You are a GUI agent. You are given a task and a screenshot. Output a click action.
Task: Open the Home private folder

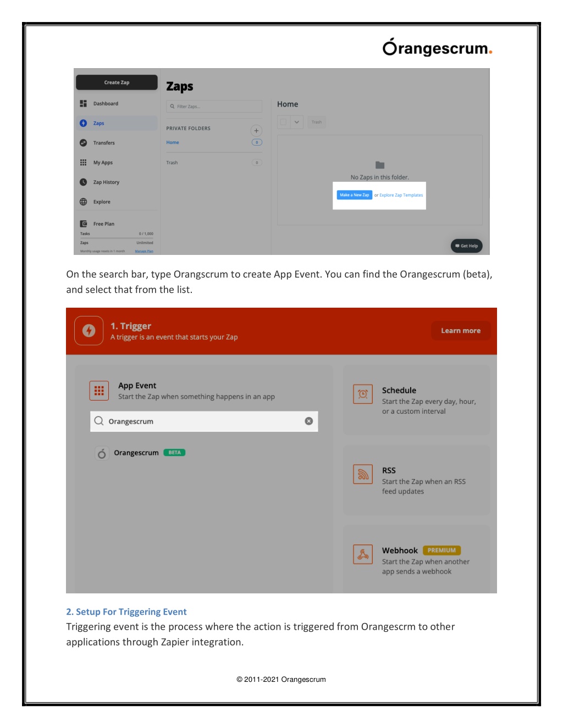tap(173, 142)
